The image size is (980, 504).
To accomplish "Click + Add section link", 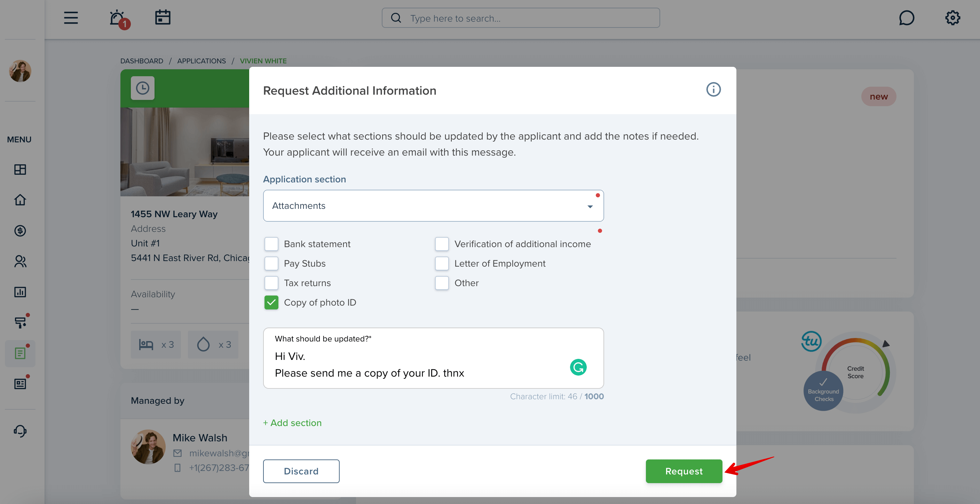I will coord(292,423).
